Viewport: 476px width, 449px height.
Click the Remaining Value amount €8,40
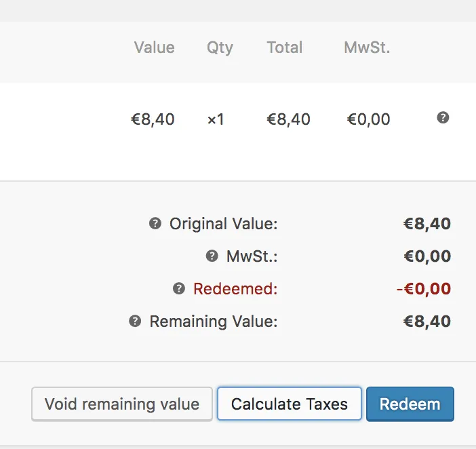(x=427, y=321)
